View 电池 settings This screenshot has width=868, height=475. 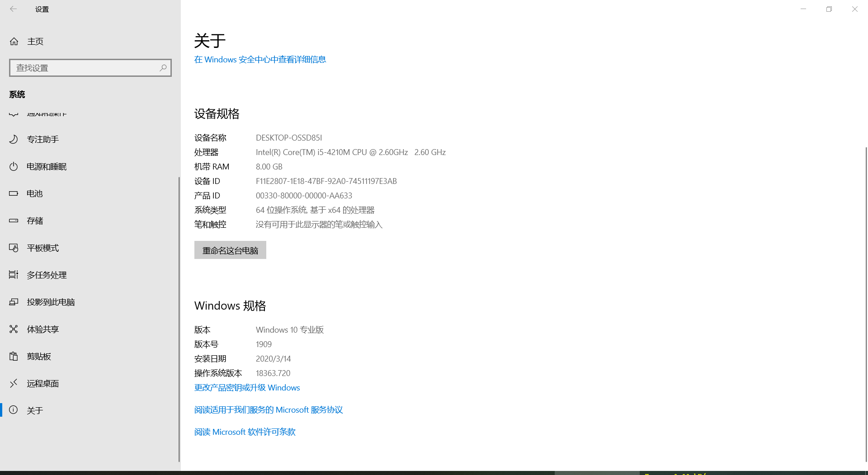(x=34, y=193)
